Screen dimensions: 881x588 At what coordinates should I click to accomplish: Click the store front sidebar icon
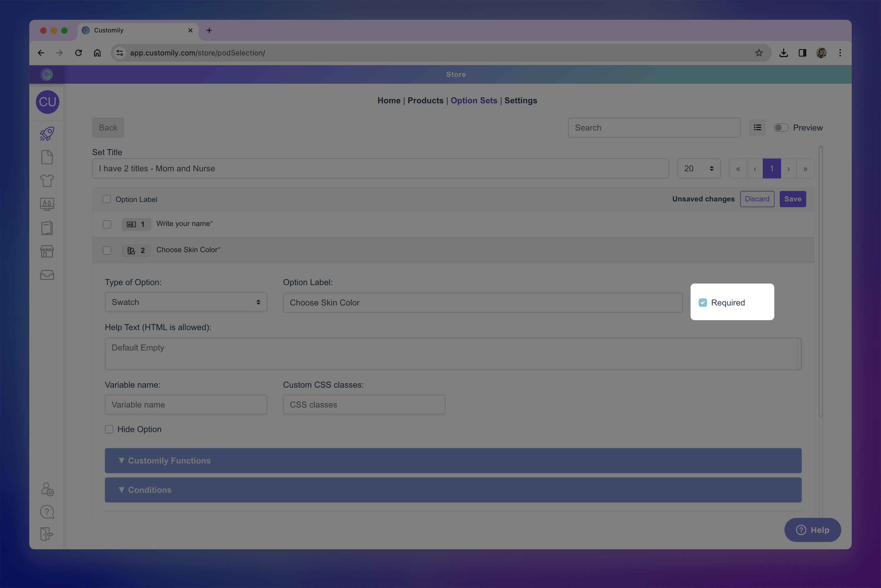47,251
